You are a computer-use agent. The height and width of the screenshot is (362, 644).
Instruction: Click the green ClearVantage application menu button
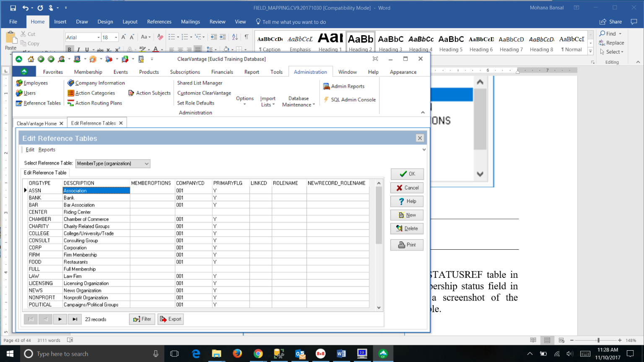[24, 72]
